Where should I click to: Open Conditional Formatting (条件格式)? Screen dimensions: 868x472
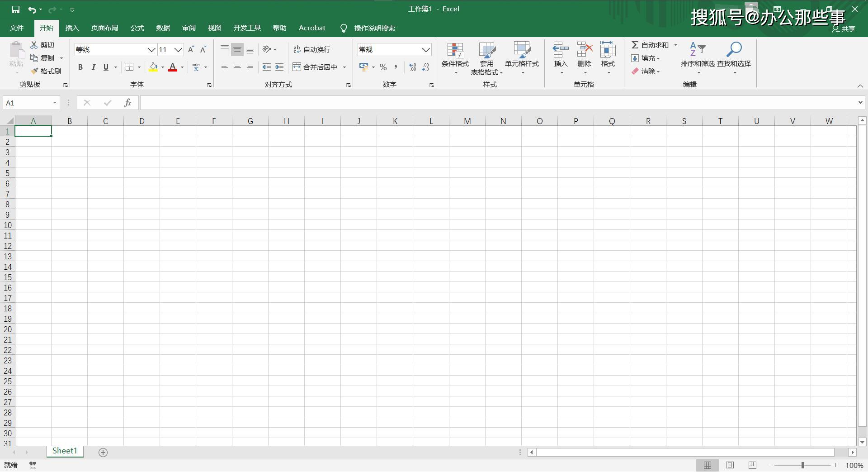pyautogui.click(x=455, y=59)
